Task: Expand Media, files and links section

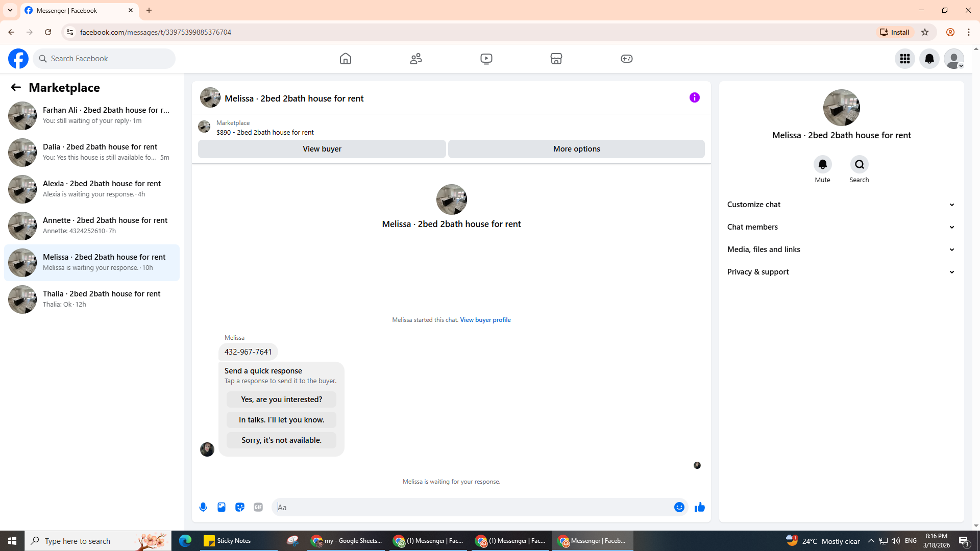Action: tap(841, 249)
